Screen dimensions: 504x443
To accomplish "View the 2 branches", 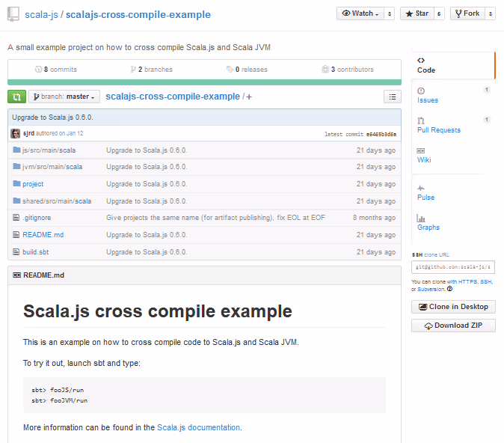I will 151,69.
